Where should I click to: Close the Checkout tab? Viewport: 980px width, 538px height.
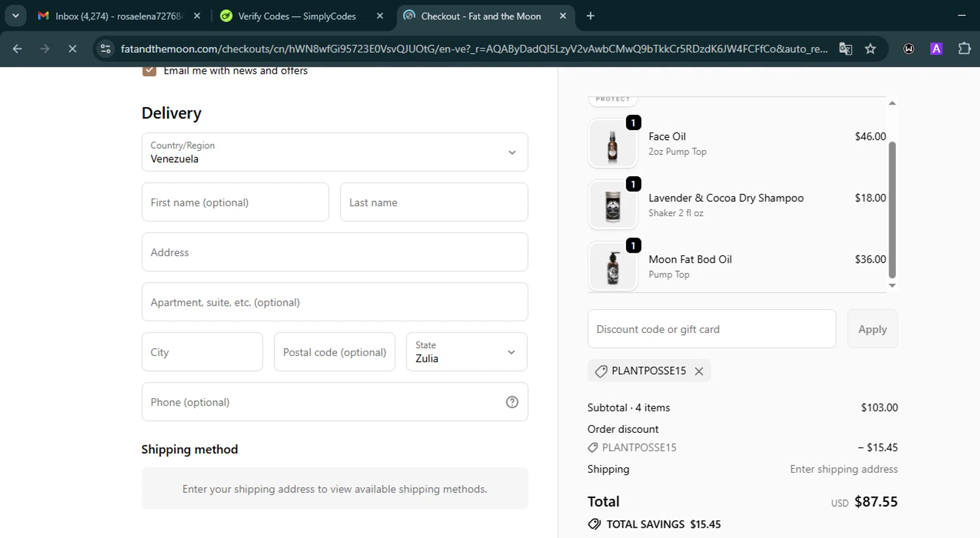563,16
